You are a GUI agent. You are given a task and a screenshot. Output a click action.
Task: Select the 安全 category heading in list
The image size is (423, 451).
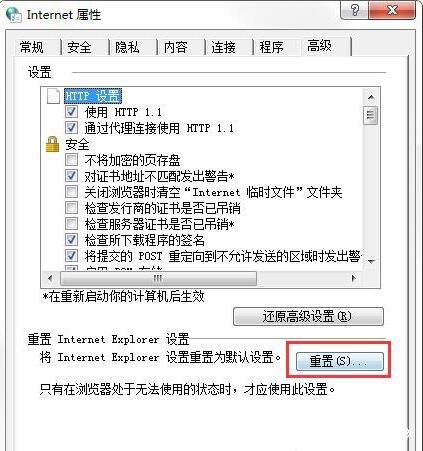click(x=77, y=144)
